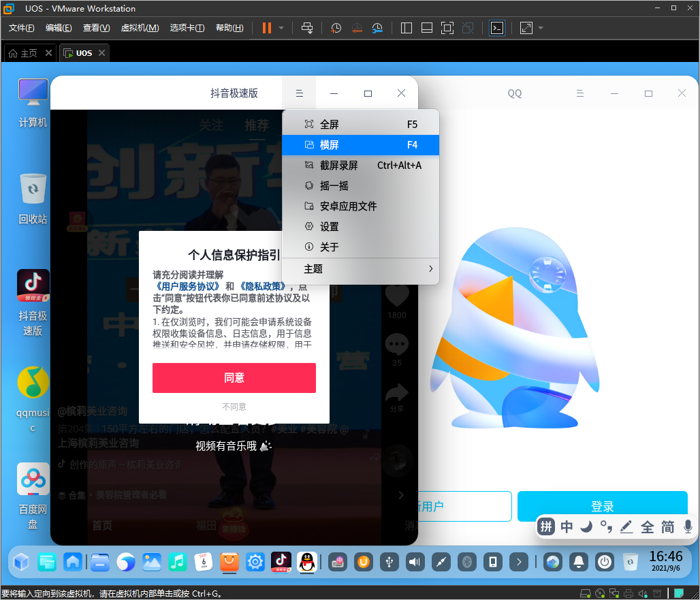Click 不同意 below the agree button
This screenshot has width=700, height=600.
tap(234, 407)
